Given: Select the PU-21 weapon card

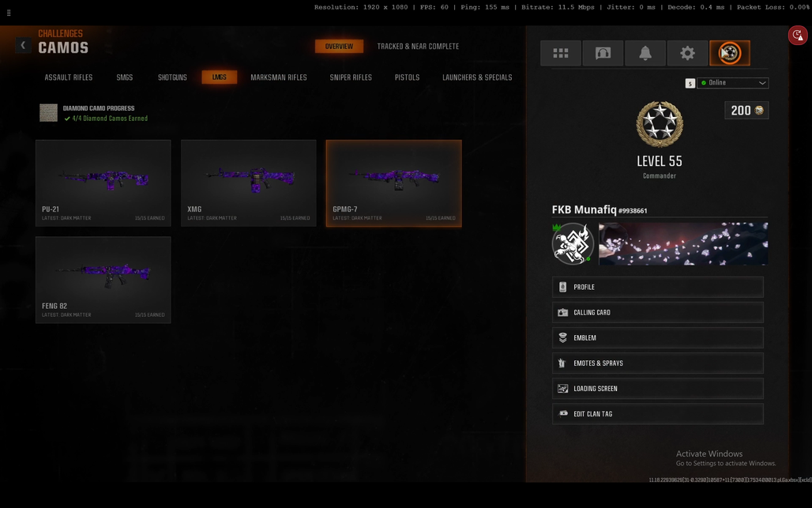Looking at the screenshot, I should coord(103,183).
